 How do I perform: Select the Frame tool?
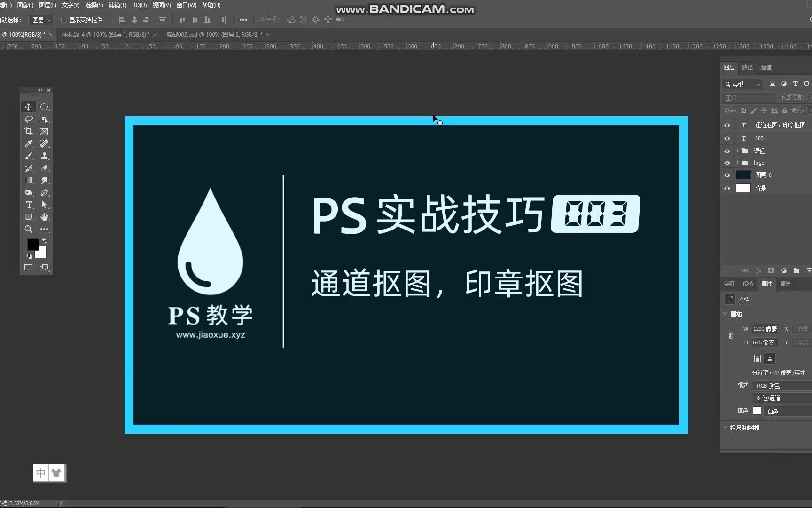(44, 131)
